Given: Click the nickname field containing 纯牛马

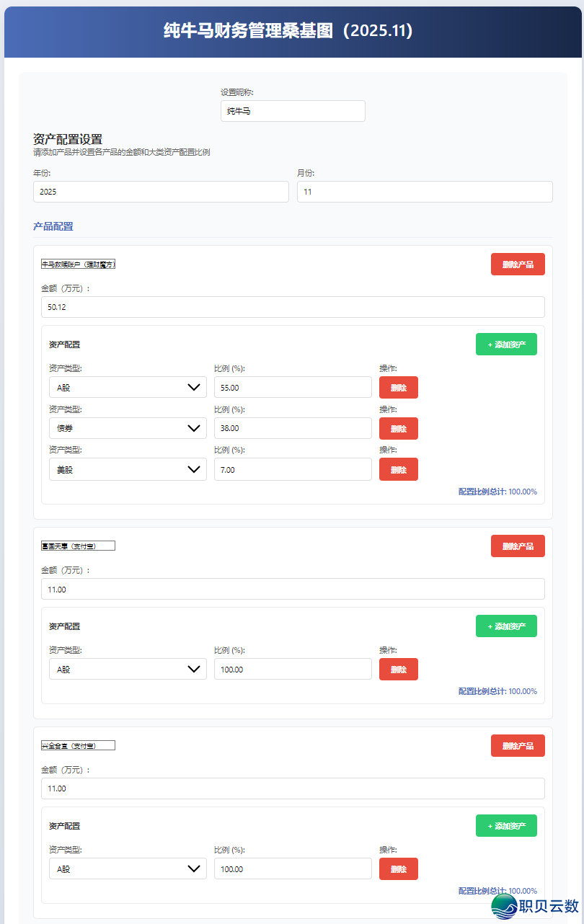Looking at the screenshot, I should (293, 111).
